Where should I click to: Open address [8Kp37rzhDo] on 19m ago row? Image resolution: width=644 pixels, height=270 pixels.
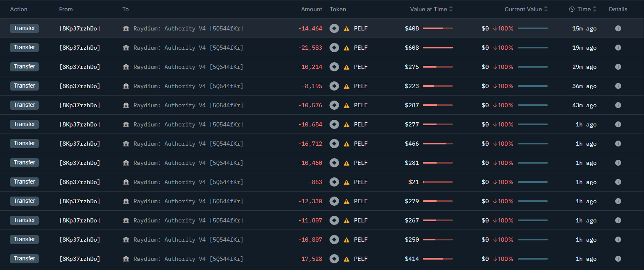click(x=80, y=48)
